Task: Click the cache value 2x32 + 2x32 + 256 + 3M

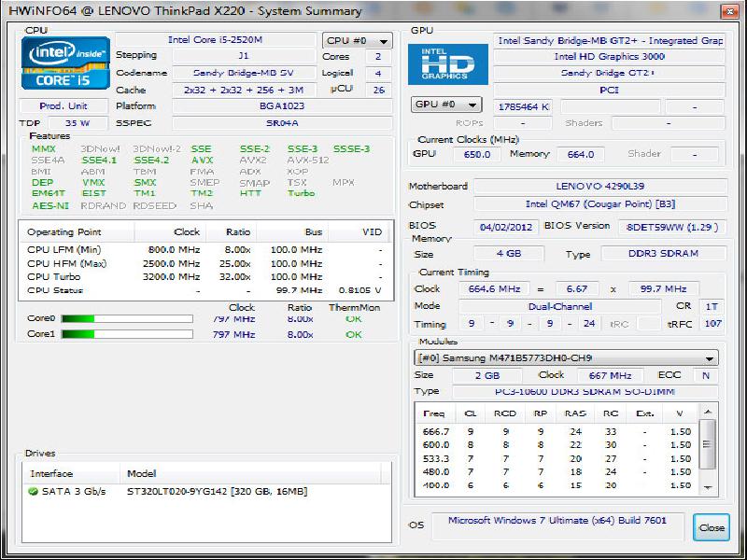Action: (244, 90)
